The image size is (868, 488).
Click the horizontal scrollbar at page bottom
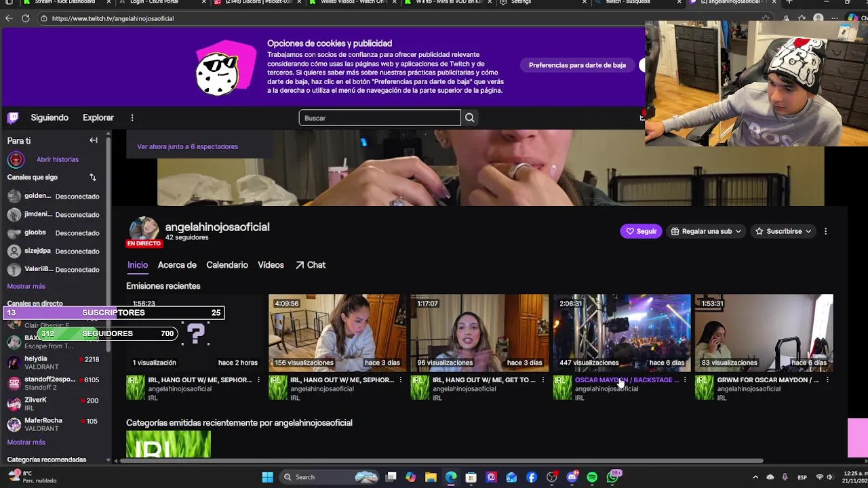(x=442, y=461)
